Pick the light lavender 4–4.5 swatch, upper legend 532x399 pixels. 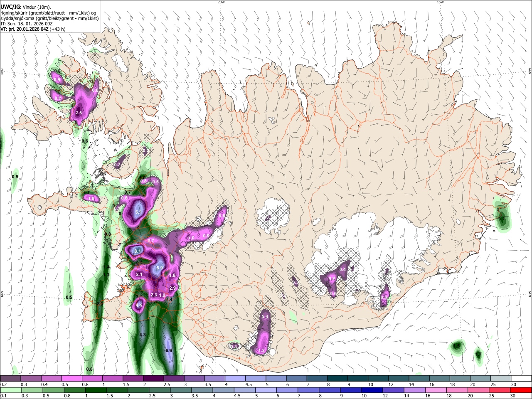[x=234, y=378]
